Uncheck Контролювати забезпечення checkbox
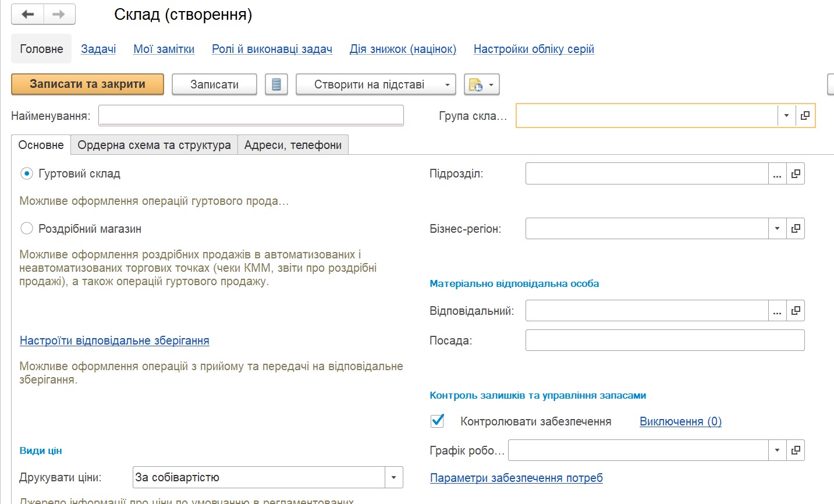 coord(437,421)
